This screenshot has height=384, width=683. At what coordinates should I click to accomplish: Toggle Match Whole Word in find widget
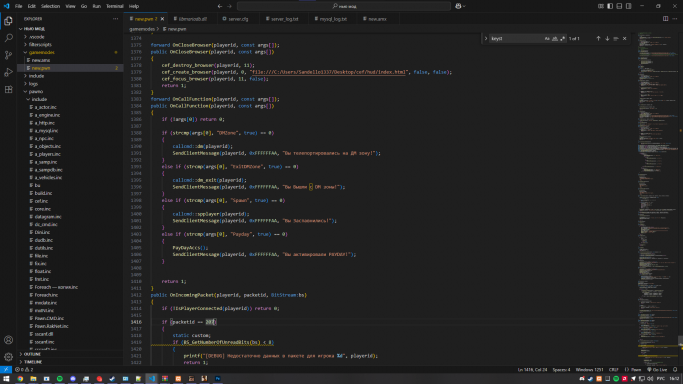555,38
